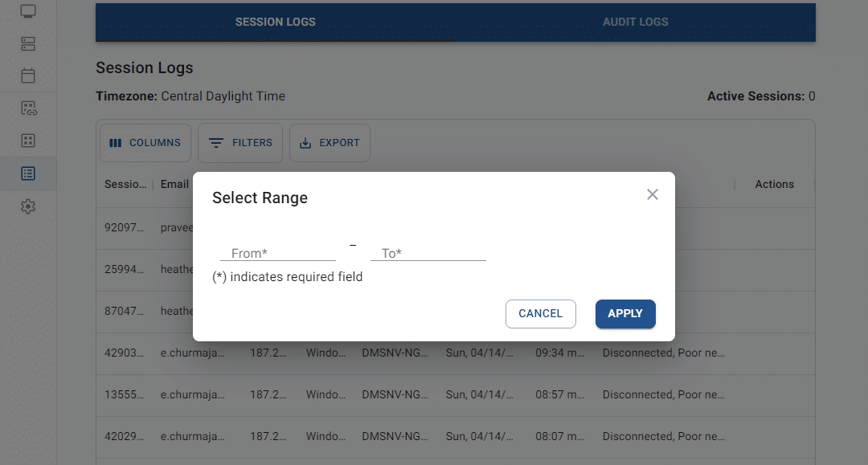Screen dimensions: 868x465
Task: Click the server stack sidebar icon
Action: coord(28,43)
